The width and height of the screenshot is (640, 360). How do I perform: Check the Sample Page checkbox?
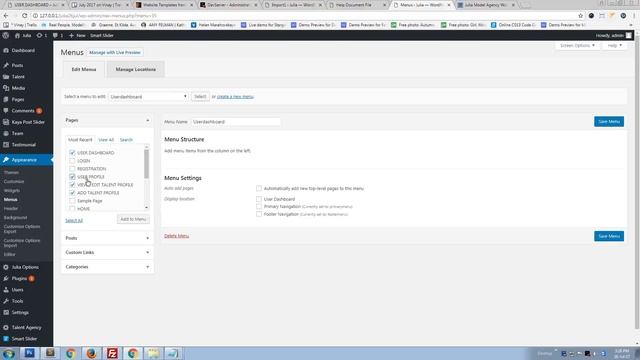72,201
